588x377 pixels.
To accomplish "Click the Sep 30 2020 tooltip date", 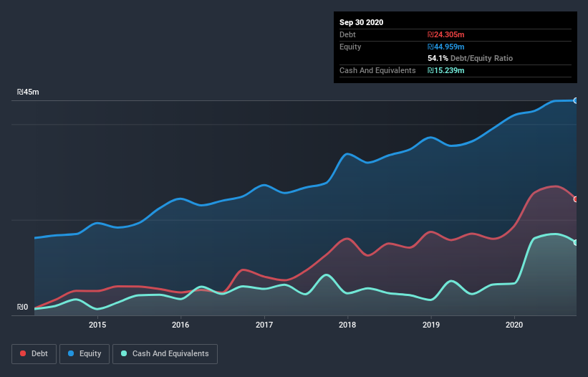I will tap(362, 22).
